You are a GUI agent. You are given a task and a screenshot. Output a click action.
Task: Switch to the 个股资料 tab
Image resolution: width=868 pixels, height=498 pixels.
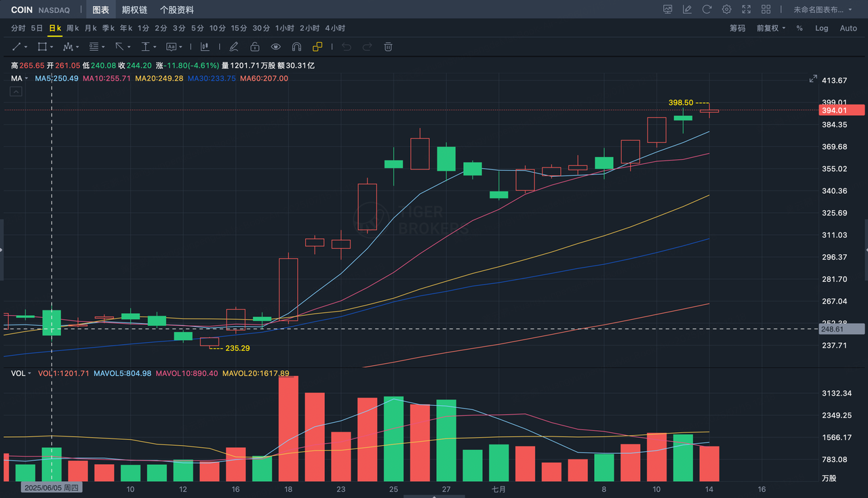176,10
